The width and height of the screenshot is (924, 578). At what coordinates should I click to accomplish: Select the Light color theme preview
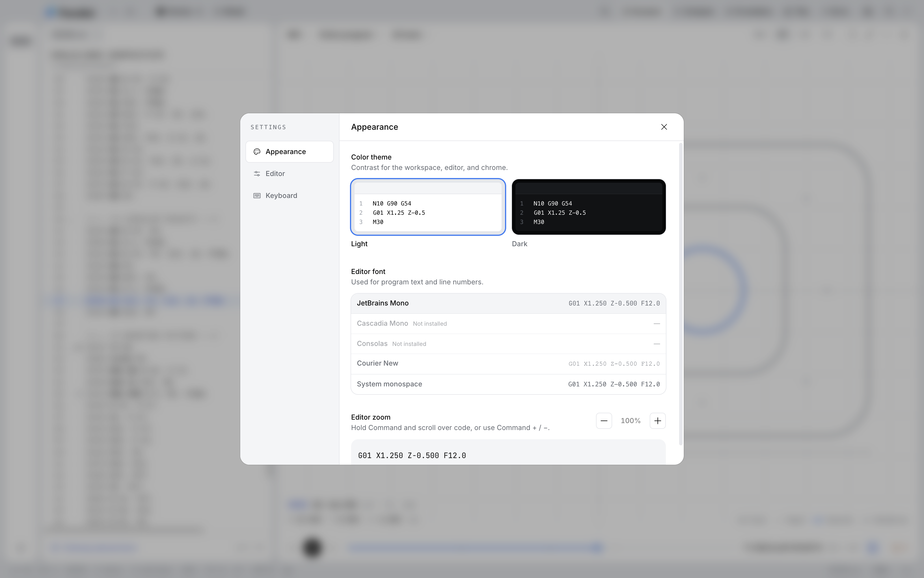428,207
